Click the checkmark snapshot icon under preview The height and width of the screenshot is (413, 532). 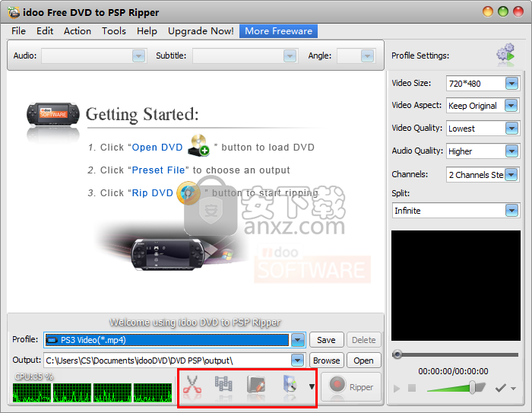coord(500,388)
